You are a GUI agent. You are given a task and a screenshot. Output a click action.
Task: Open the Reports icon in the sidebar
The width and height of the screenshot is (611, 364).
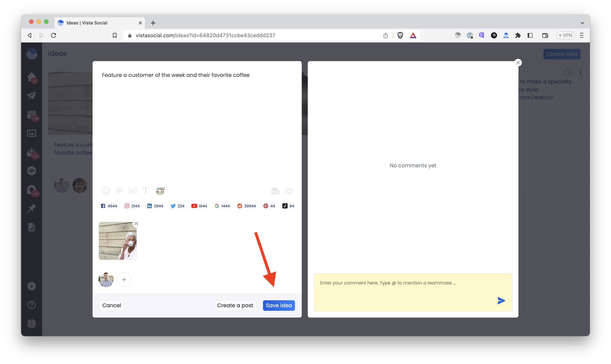tap(31, 227)
